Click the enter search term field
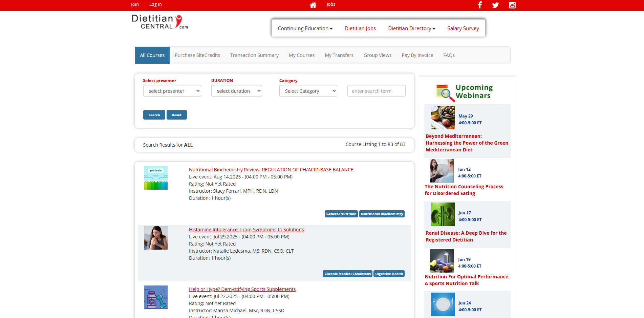This screenshot has height=318, width=644. (x=376, y=91)
